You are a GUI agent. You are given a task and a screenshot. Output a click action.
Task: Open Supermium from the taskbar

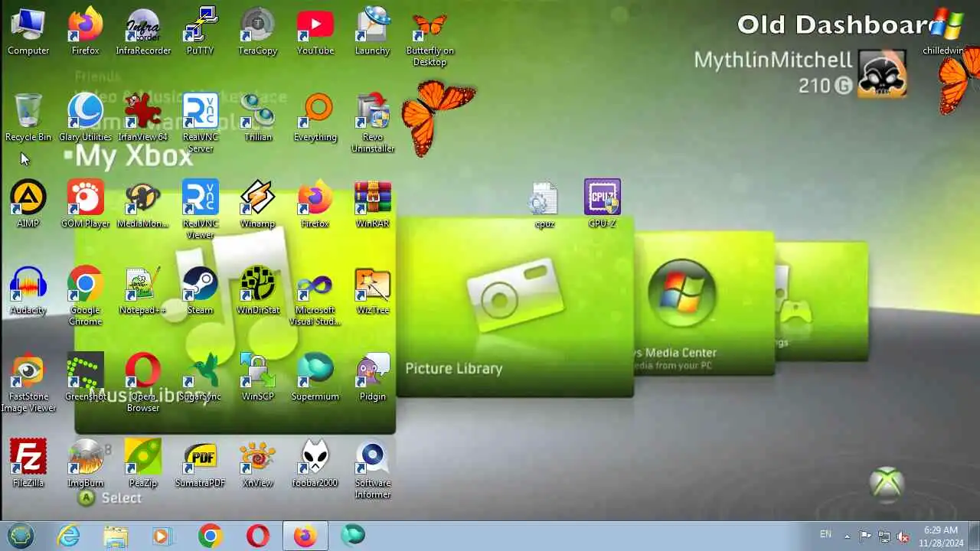(353, 536)
